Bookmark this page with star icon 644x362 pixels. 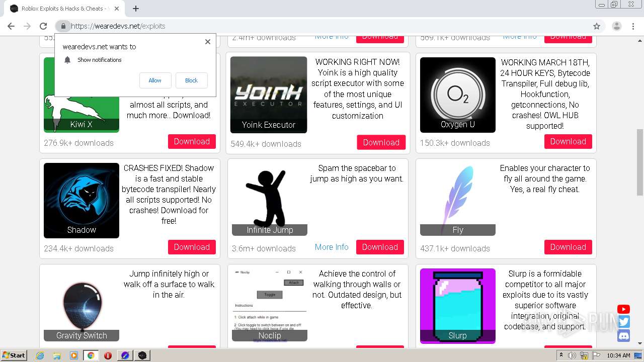(x=597, y=26)
